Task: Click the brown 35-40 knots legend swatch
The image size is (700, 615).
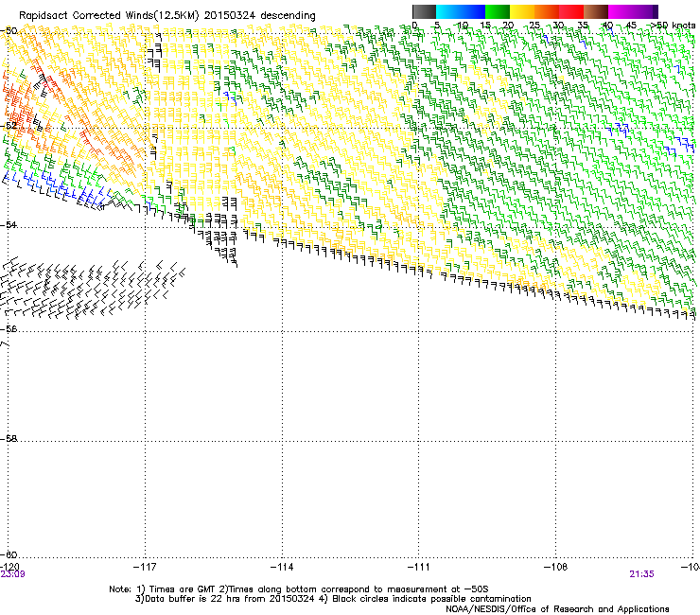Action: pyautogui.click(x=596, y=11)
